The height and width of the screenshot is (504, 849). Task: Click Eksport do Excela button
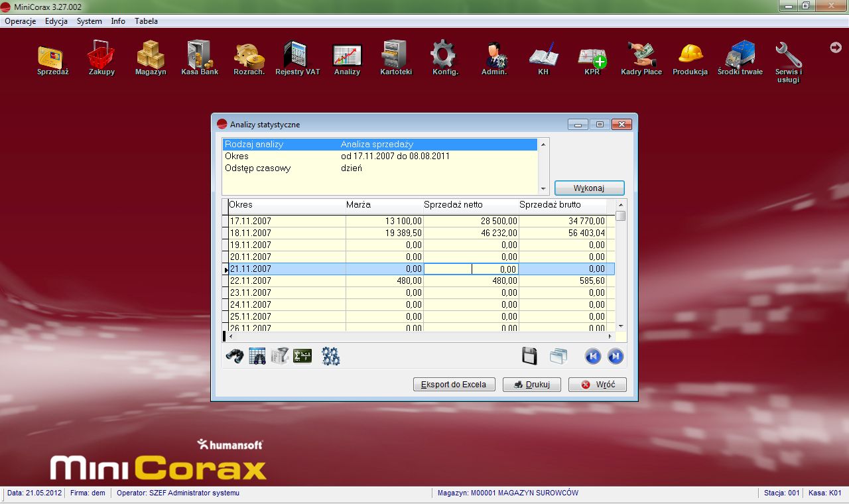454,385
